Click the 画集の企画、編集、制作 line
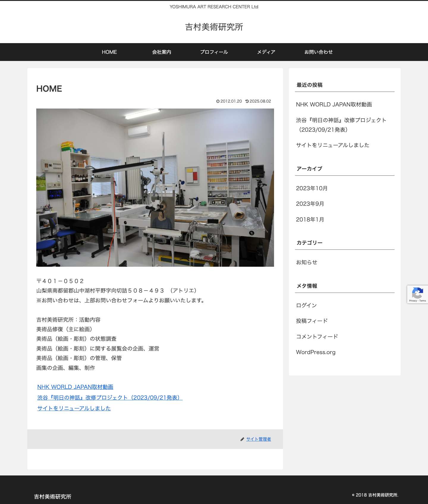Image resolution: width=428 pixels, height=504 pixels. (x=66, y=368)
